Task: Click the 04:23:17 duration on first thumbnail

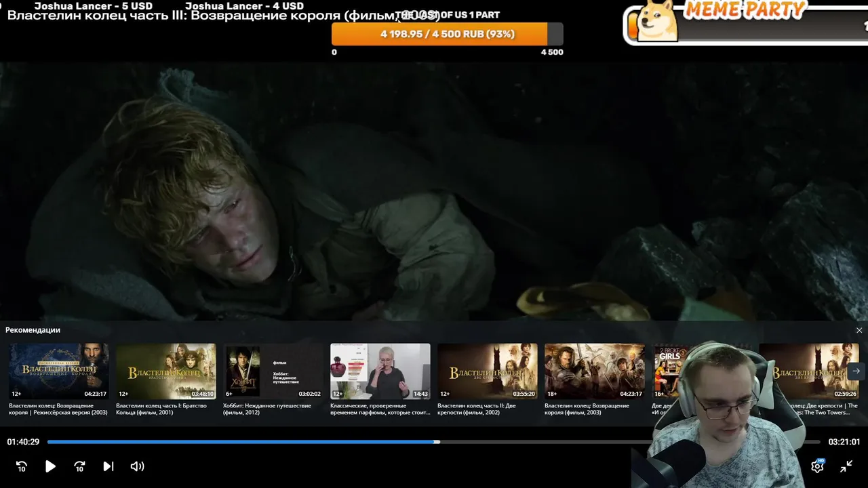Action: click(95, 393)
